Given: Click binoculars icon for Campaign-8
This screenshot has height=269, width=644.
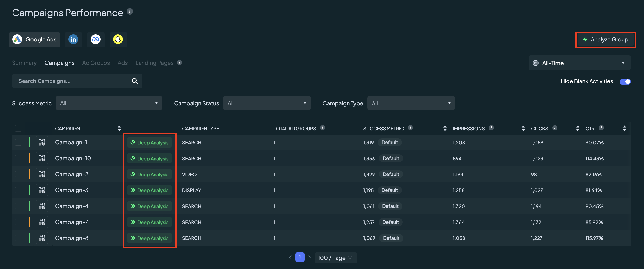Looking at the screenshot, I should click(42, 238).
